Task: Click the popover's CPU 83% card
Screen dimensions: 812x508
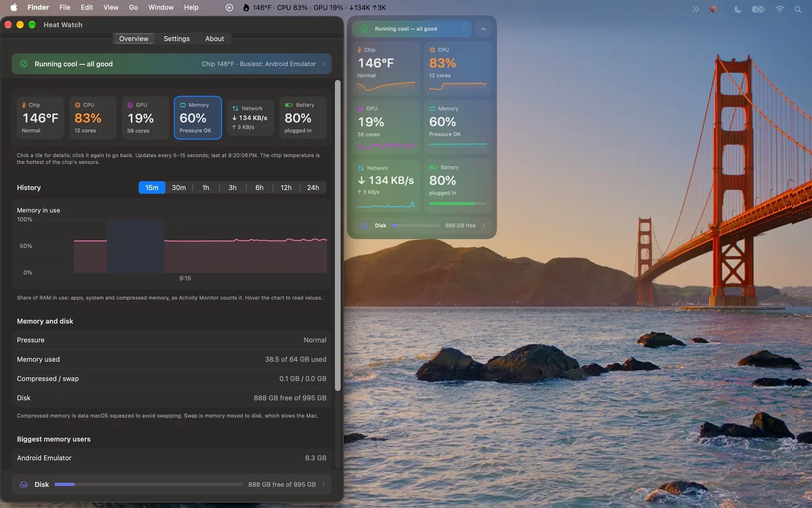Action: 458,69
